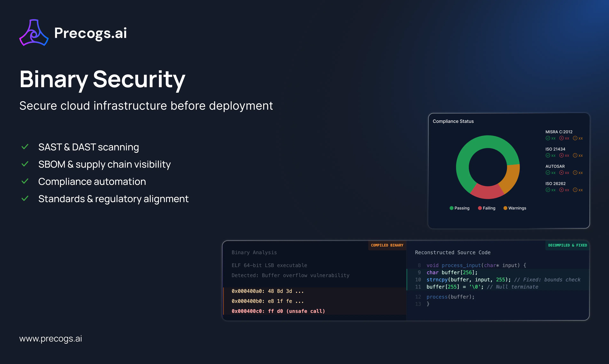
Task: Select the 'SBOM & supply chain visibility' text
Action: click(x=104, y=164)
